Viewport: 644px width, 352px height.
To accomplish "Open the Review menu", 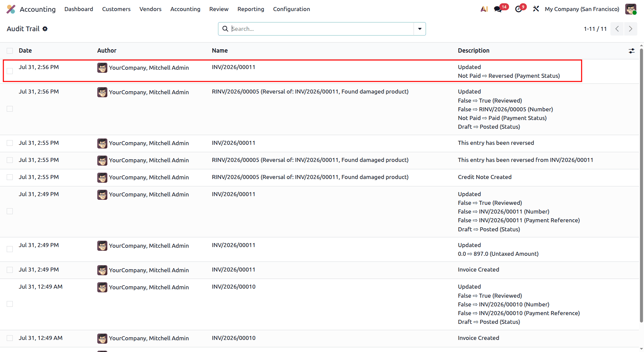I will point(219,9).
